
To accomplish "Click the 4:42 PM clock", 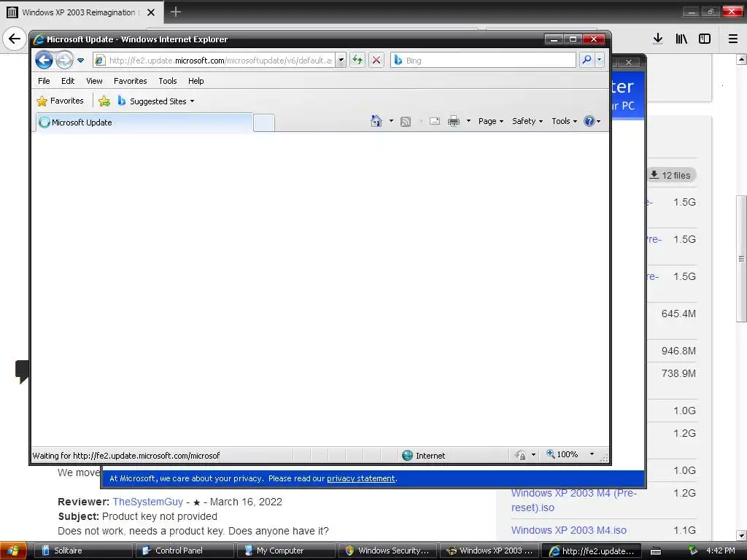I will (720, 551).
